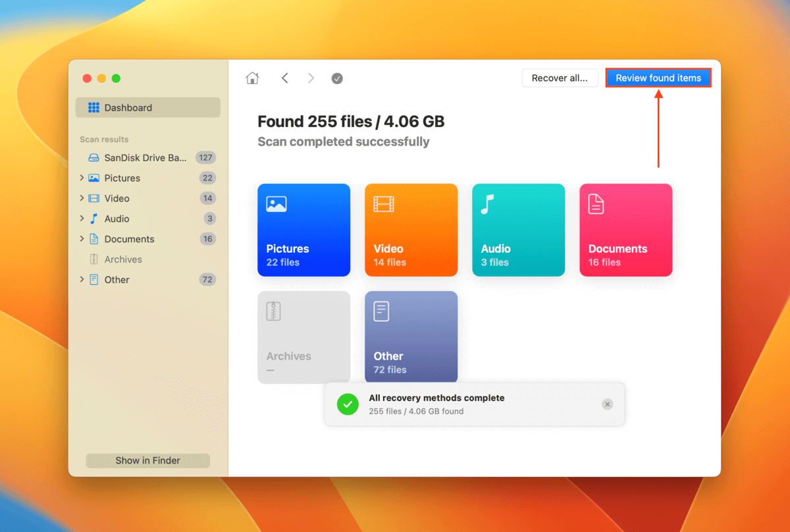Select Documents in the sidebar
This screenshot has height=532, width=790.
point(148,239)
